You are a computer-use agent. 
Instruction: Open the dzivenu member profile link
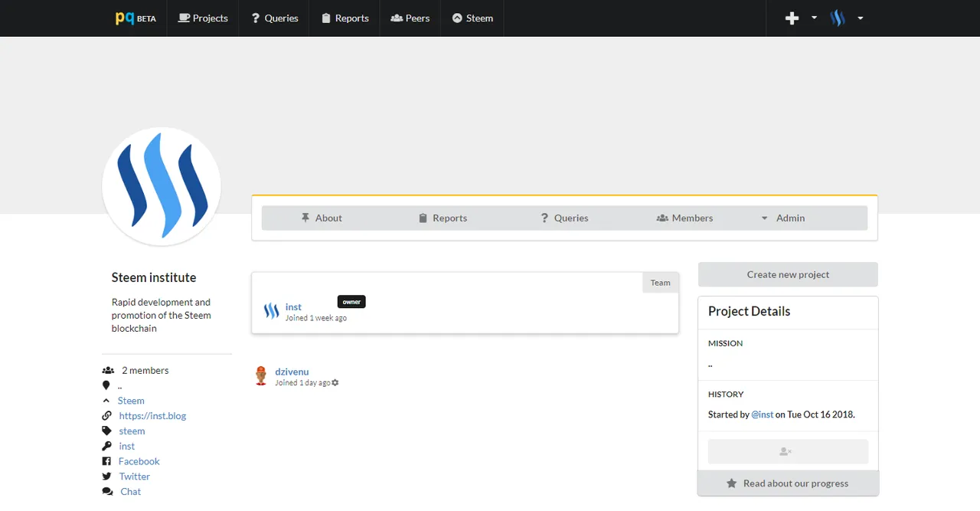coord(292,372)
